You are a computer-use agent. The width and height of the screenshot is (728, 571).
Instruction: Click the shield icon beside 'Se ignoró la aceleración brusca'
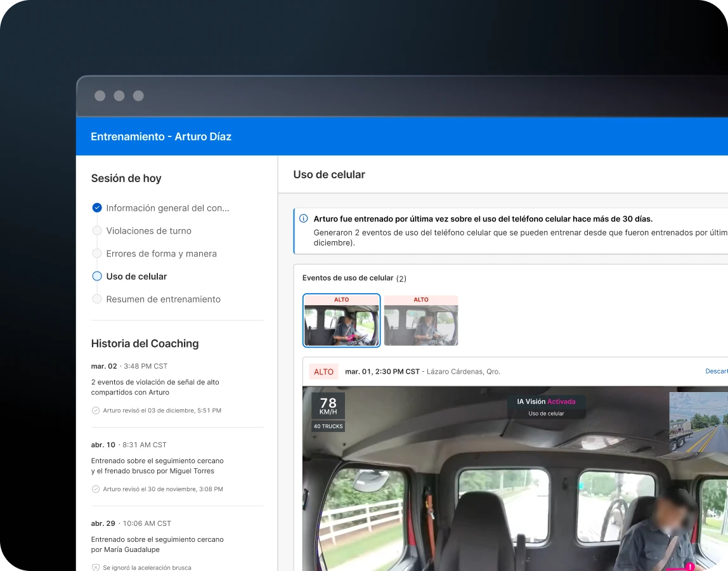pos(96,568)
